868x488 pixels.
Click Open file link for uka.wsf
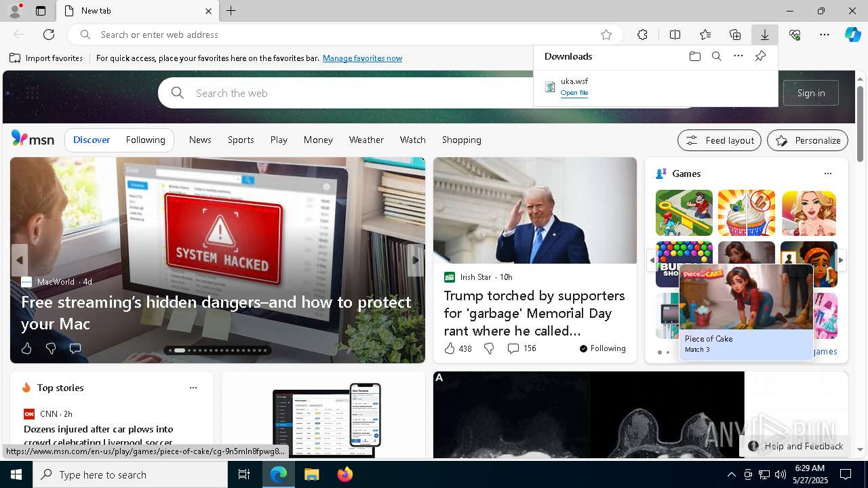pyautogui.click(x=574, y=93)
